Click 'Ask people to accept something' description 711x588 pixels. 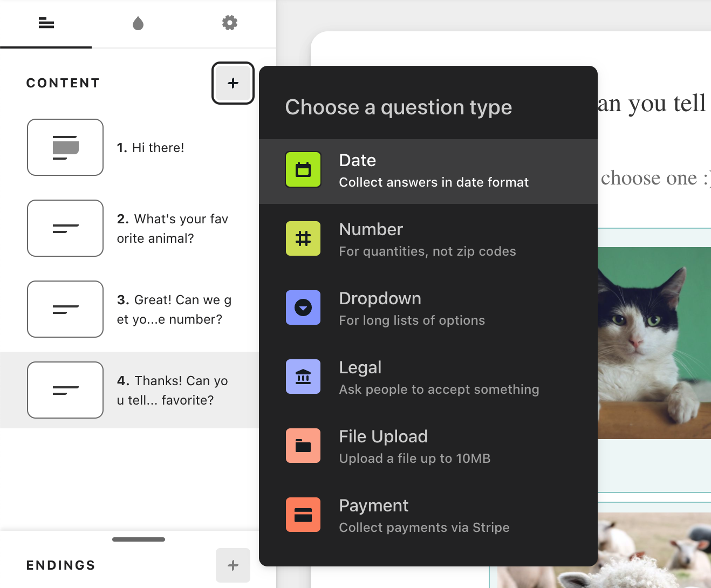pos(439,389)
